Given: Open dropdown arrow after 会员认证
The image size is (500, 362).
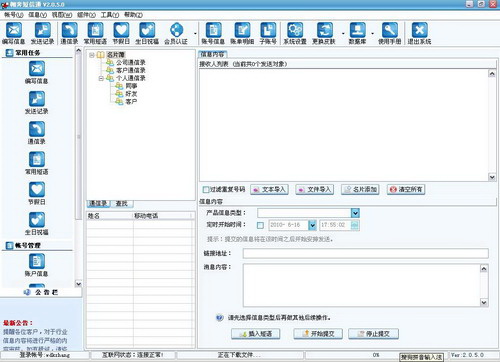Looking at the screenshot, I should (195, 34).
